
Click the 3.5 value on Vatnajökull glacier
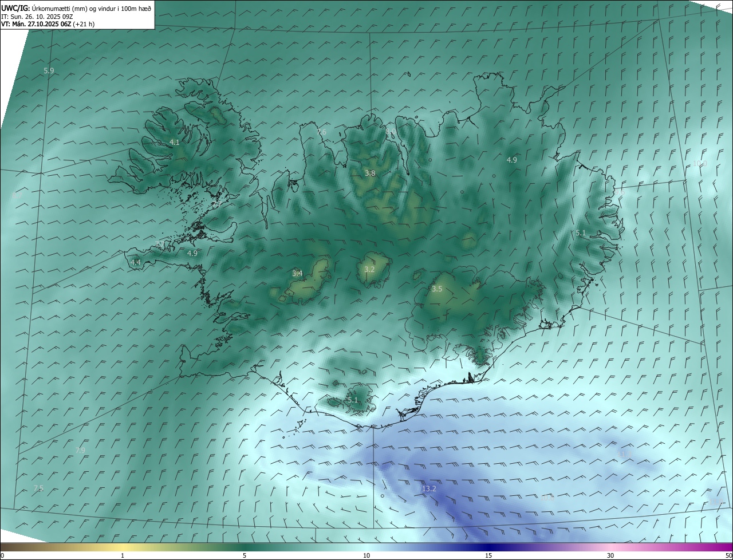tap(437, 289)
